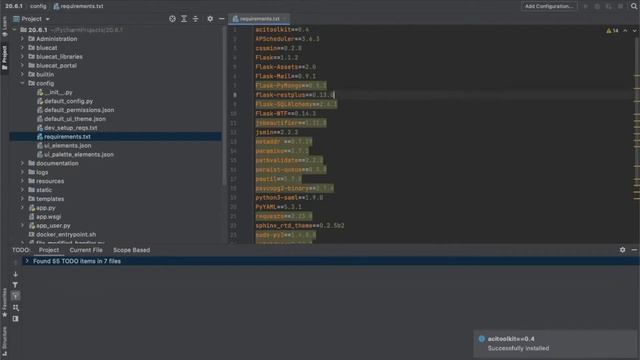This screenshot has width=640, height=360.
Task: Expand the Found TODO items node
Action: click(27, 261)
